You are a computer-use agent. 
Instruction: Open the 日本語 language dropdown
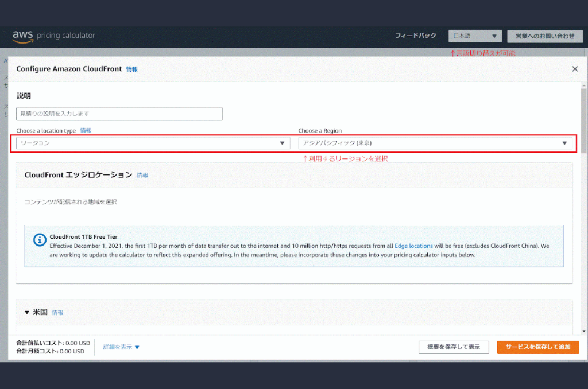click(x=475, y=36)
